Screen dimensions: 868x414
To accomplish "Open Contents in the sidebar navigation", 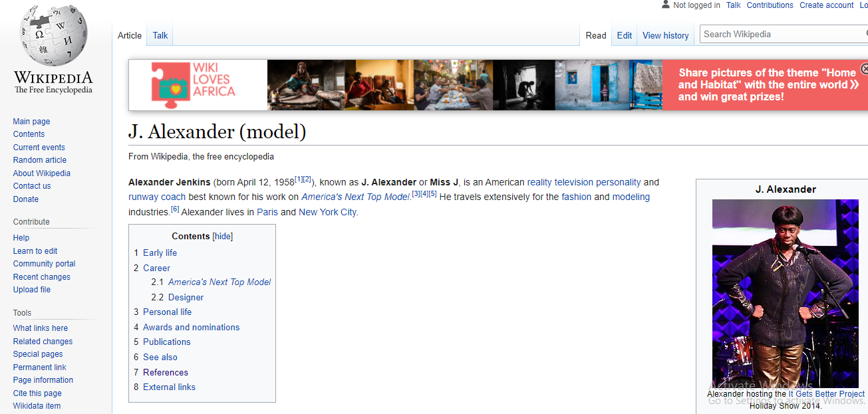I will [x=29, y=134].
